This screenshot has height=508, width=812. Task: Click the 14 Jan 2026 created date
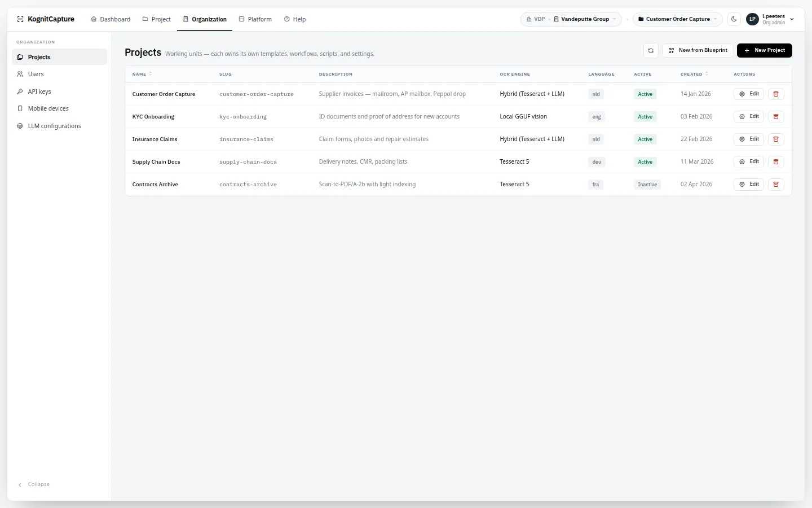[696, 94]
